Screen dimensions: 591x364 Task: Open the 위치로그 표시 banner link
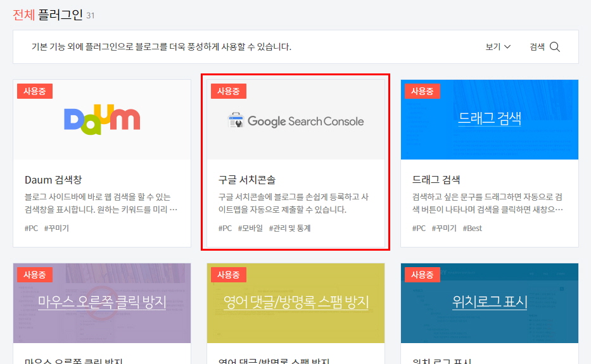pyautogui.click(x=490, y=303)
